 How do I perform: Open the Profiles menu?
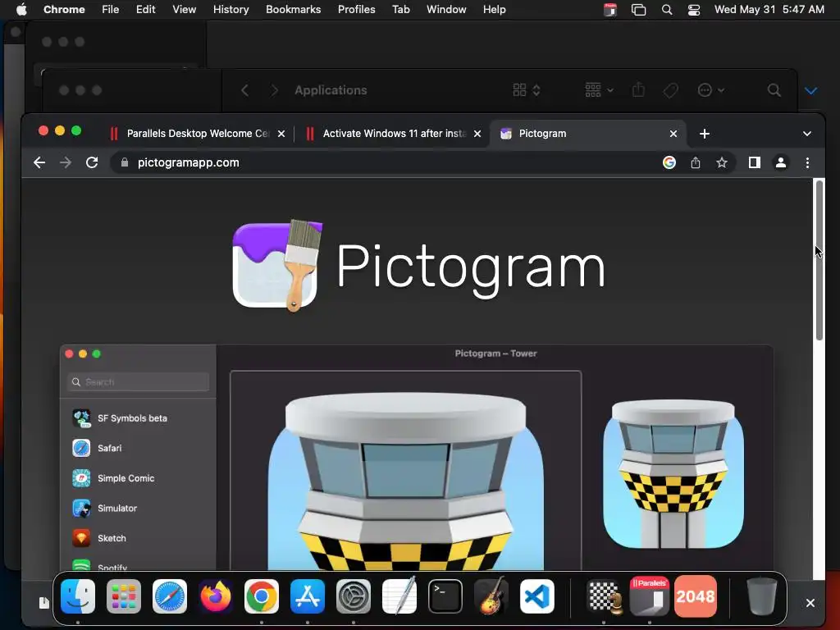point(356,10)
